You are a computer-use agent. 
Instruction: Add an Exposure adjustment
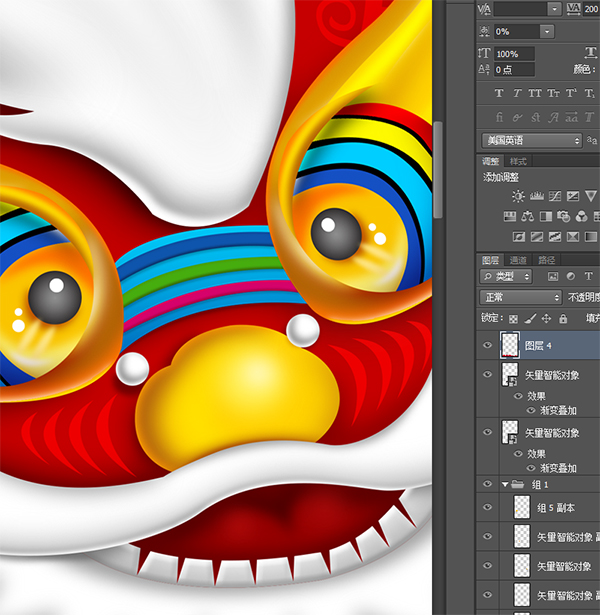pos(573,196)
